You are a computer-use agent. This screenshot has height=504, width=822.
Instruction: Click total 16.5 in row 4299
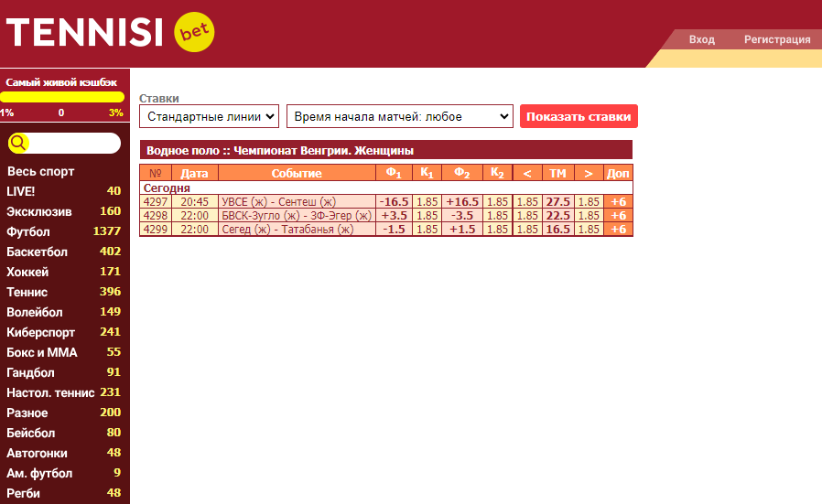[557, 229]
